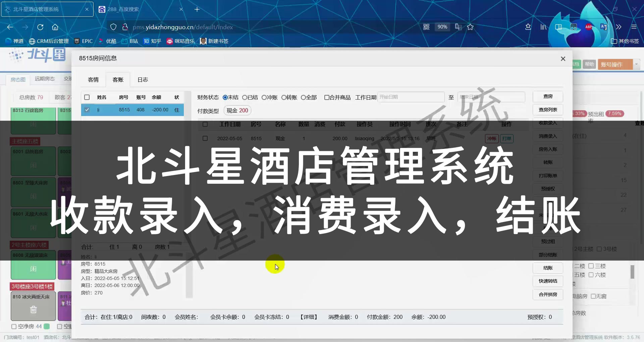
Task: Click the page zoom 90% indicator
Action: 442,27
